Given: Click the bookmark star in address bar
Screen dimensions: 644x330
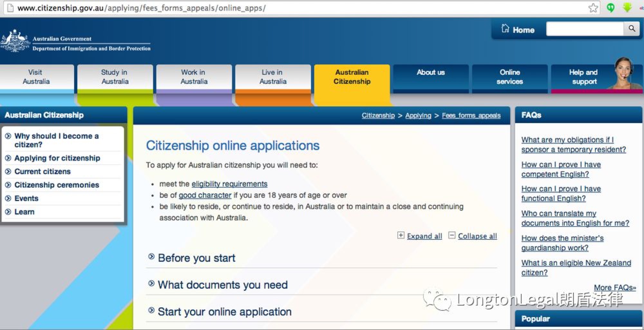Looking at the screenshot, I should pyautogui.click(x=593, y=8).
